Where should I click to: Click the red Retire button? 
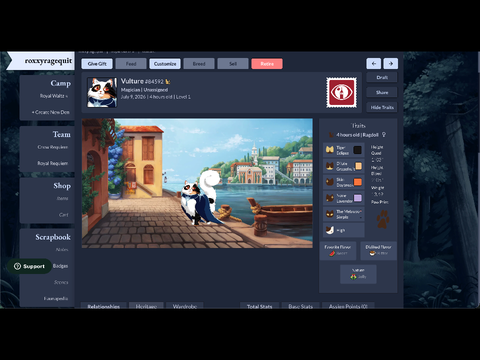[267, 64]
